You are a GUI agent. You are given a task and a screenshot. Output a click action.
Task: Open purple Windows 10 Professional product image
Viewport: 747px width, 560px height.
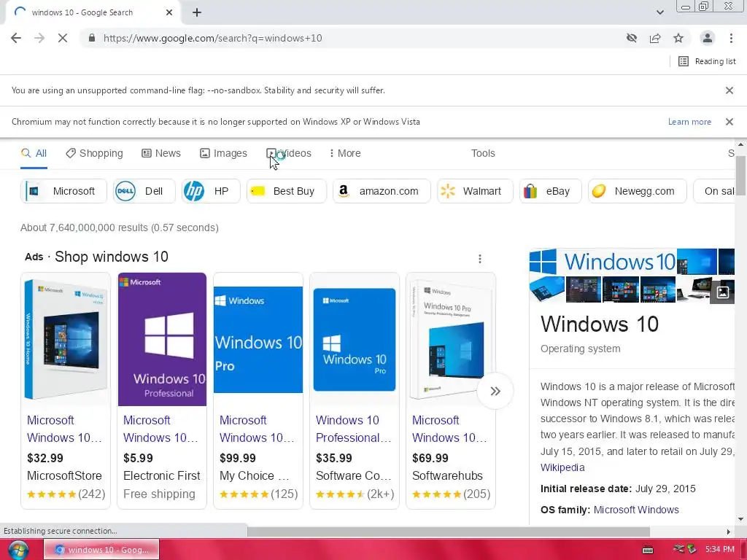point(162,340)
